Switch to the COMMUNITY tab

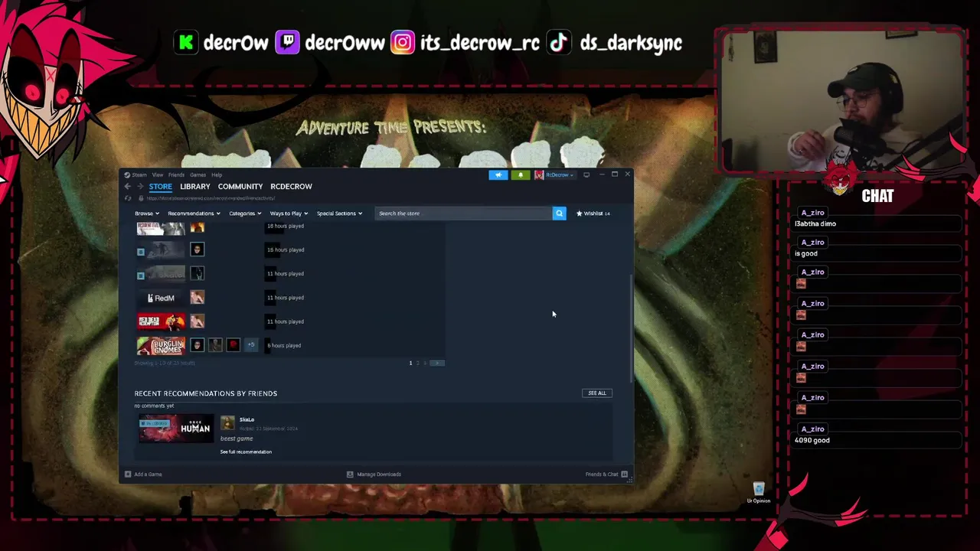point(240,187)
